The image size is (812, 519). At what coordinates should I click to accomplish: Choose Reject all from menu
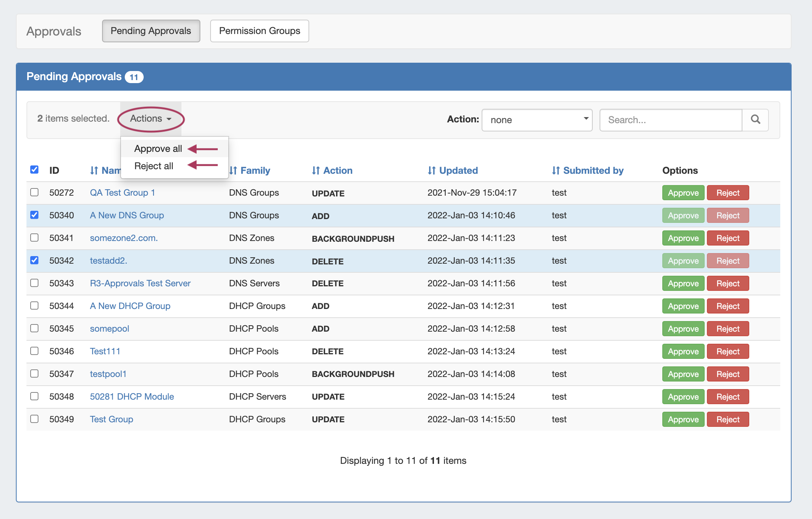[153, 166]
